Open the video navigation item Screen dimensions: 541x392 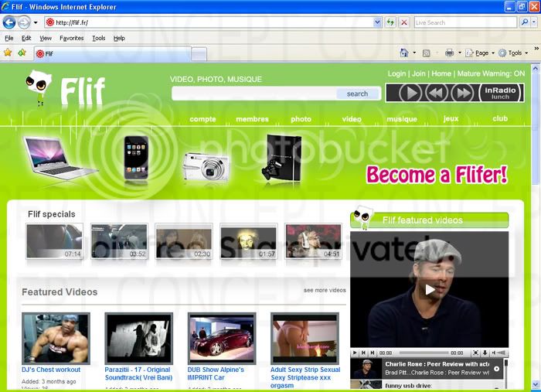(352, 119)
